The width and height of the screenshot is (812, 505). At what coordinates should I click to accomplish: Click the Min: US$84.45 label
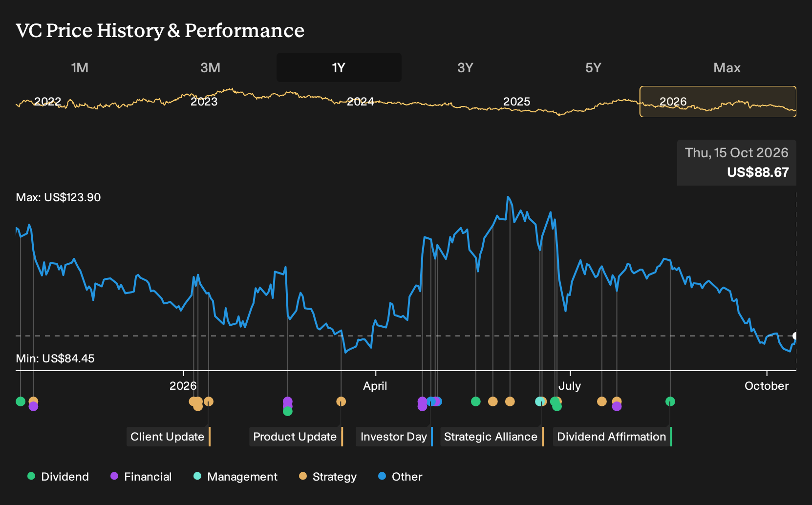tap(55, 358)
